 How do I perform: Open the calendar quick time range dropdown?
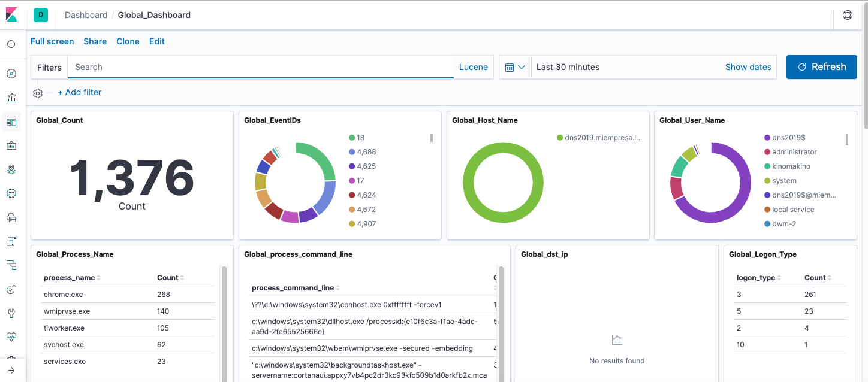515,67
